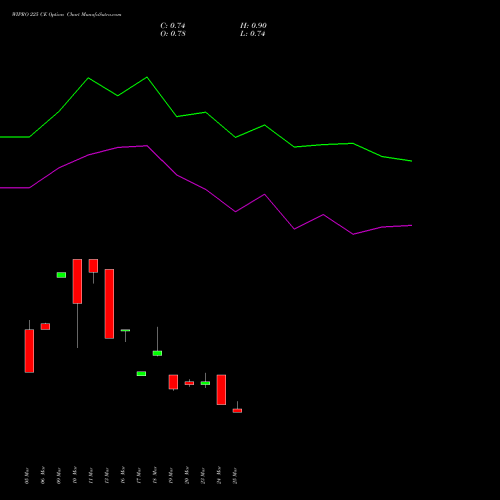This screenshot has height=500, width=500.
Task: Select the '10 Mar' date label
Action: 75,476
